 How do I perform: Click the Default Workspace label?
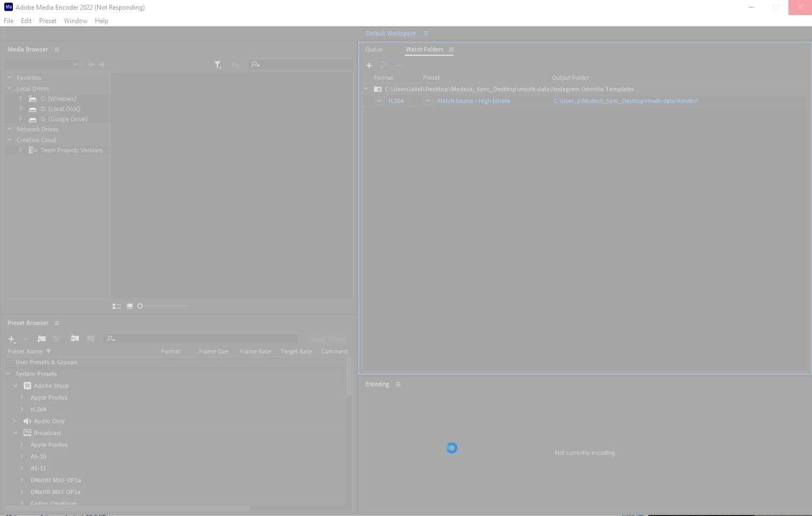coord(391,33)
